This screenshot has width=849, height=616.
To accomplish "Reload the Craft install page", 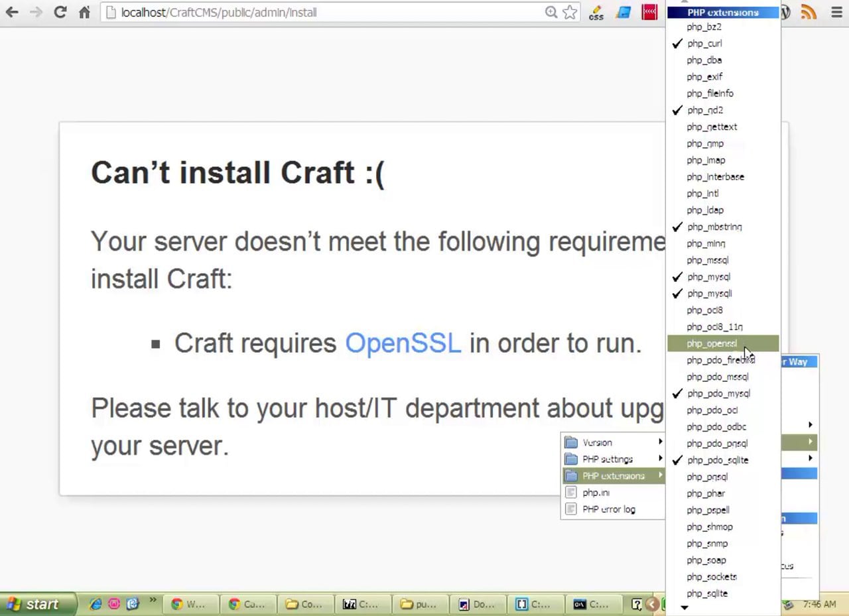I will [60, 12].
